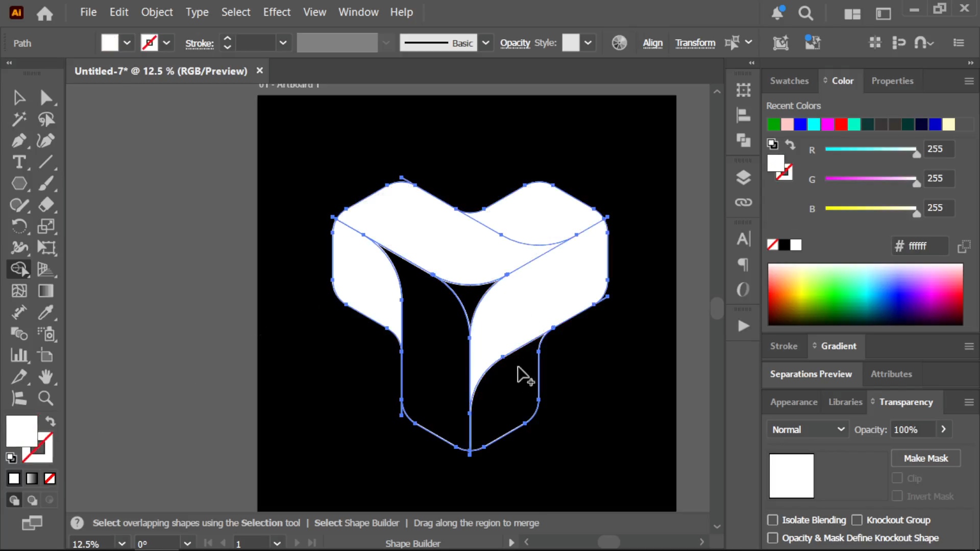The height and width of the screenshot is (551, 980).
Task: Switch to the Swatches tab
Action: coord(789,81)
